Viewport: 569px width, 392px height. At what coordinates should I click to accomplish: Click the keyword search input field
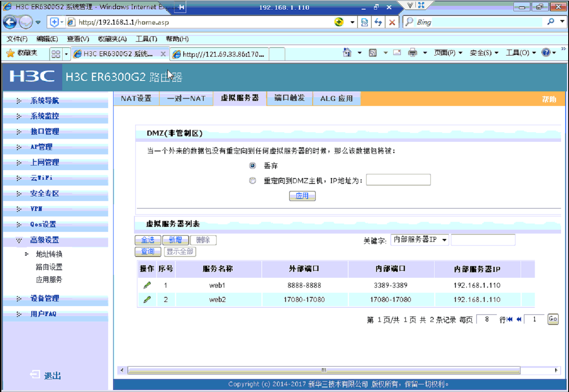pos(483,240)
